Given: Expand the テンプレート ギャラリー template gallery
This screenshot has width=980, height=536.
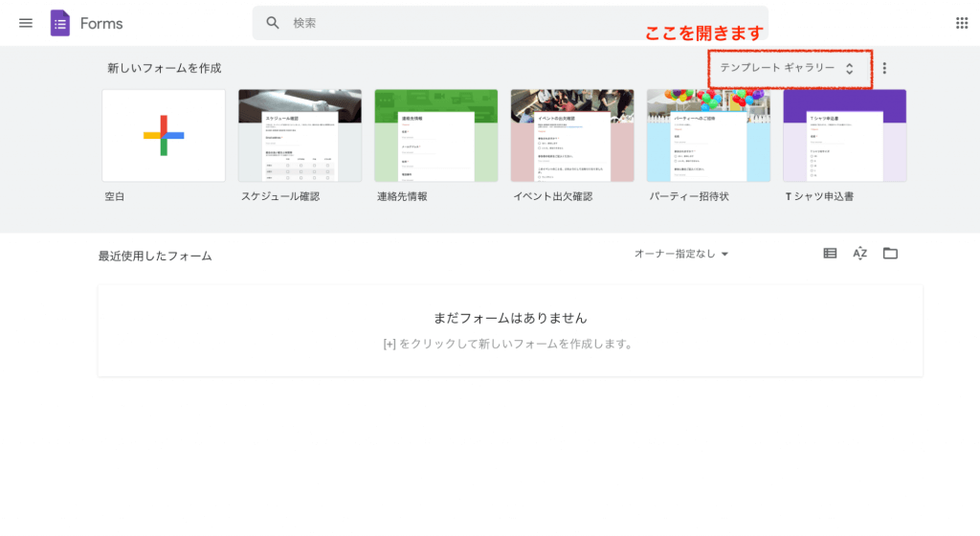Looking at the screenshot, I should coord(787,68).
